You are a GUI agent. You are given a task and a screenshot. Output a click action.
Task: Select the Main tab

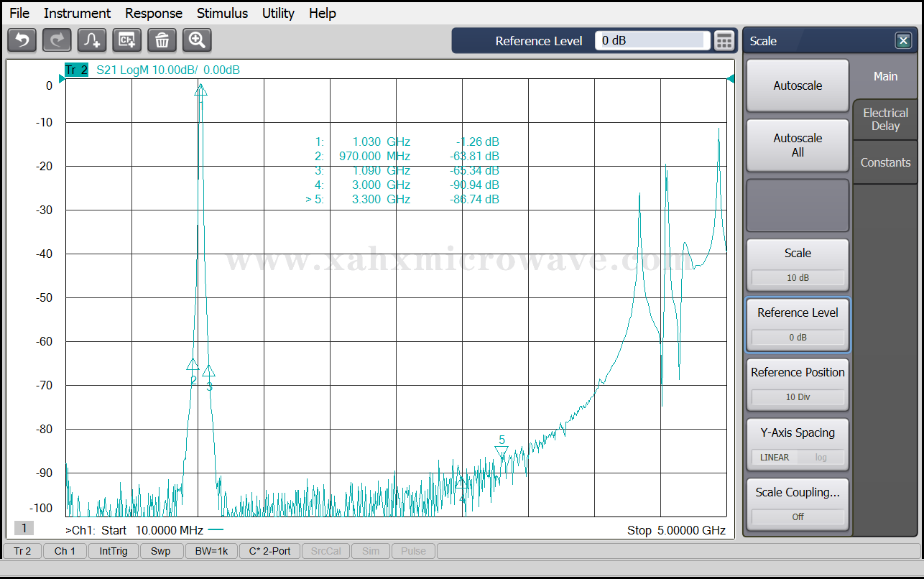click(885, 76)
